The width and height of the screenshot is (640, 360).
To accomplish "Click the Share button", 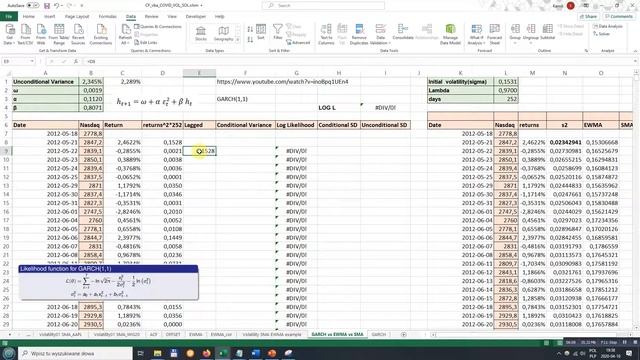I will (x=589, y=16).
